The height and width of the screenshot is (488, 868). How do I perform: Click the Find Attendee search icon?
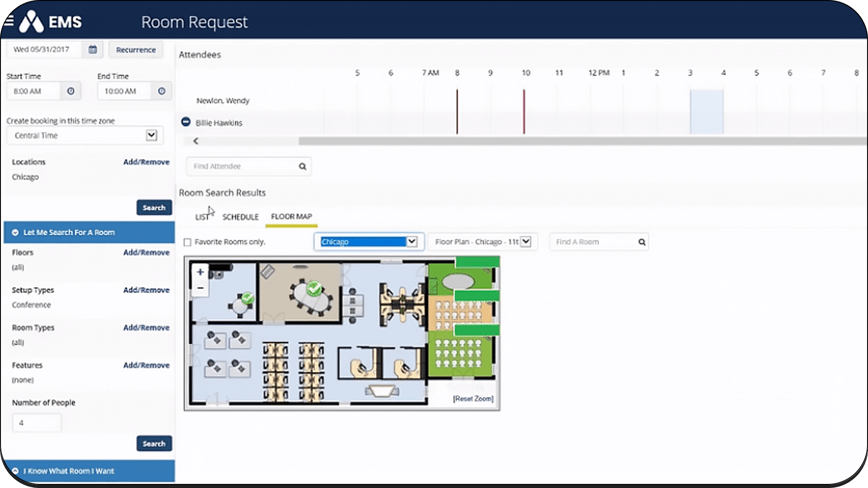[x=302, y=166]
